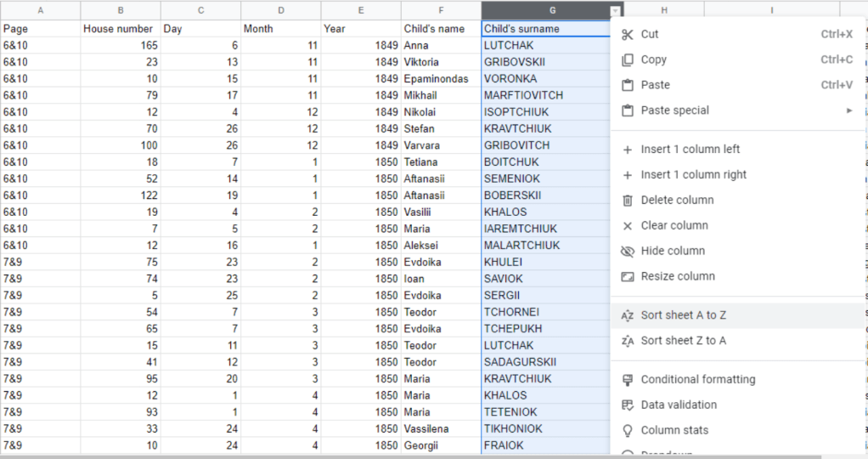Click the Resize column icon
868x459 pixels.
click(x=628, y=277)
